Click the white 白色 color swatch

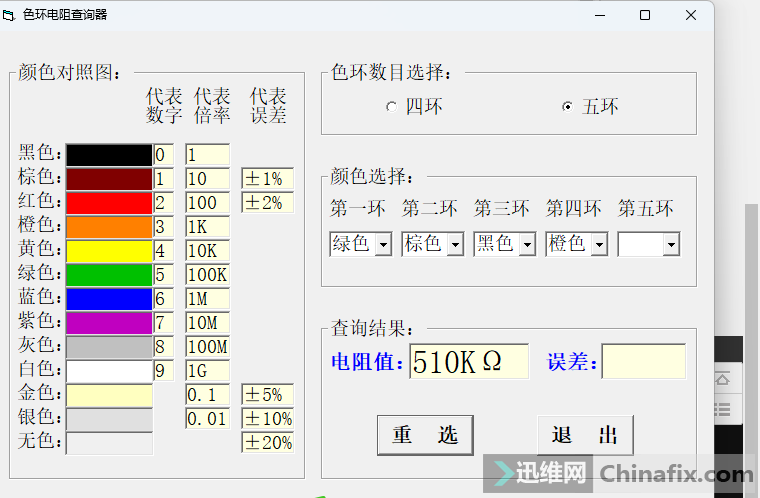[109, 371]
